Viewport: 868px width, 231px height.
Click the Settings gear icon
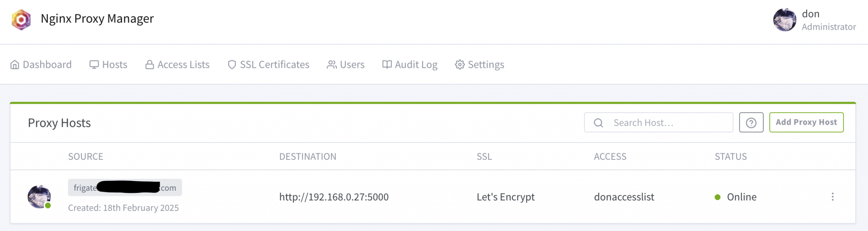(x=460, y=65)
